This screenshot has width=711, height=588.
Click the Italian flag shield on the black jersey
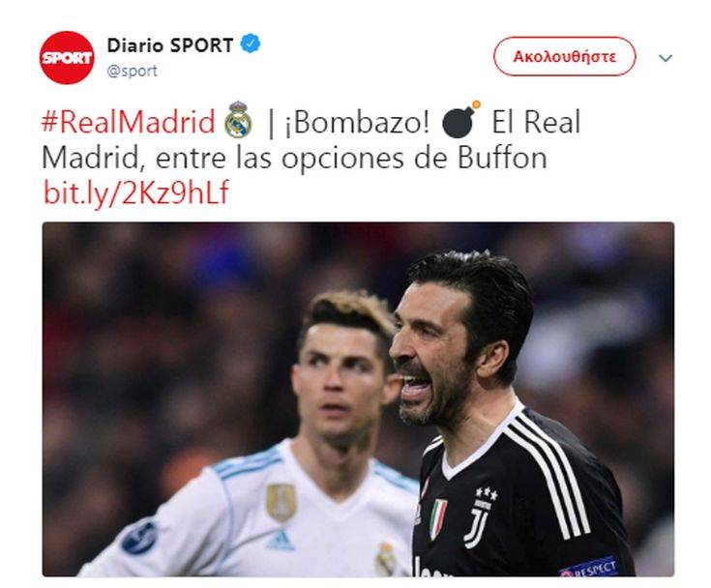click(438, 518)
